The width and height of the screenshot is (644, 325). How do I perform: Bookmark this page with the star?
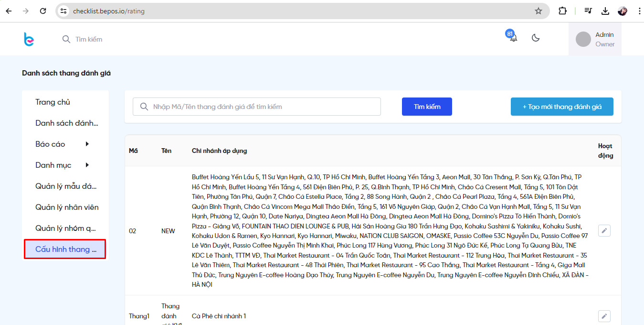point(538,11)
